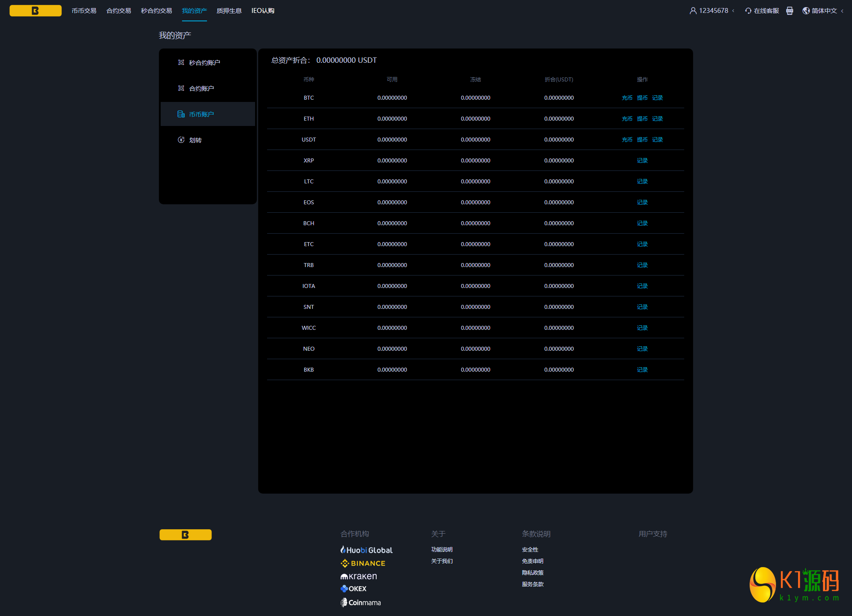
Task: Click 提币 in the USDT row
Action: pyautogui.click(x=642, y=140)
